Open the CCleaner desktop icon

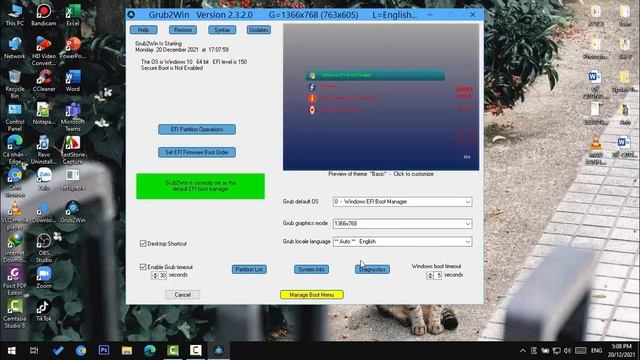[x=44, y=80]
